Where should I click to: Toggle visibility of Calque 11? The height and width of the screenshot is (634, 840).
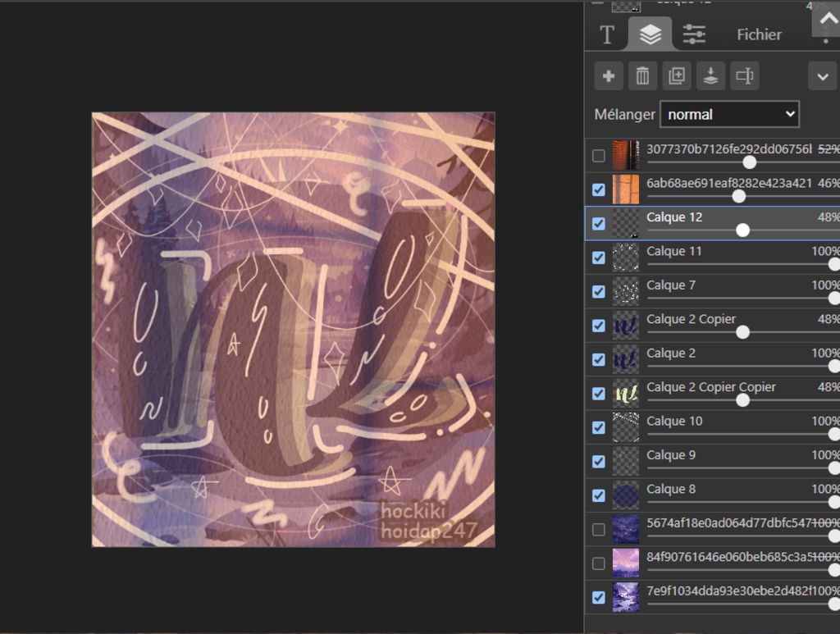click(x=599, y=258)
